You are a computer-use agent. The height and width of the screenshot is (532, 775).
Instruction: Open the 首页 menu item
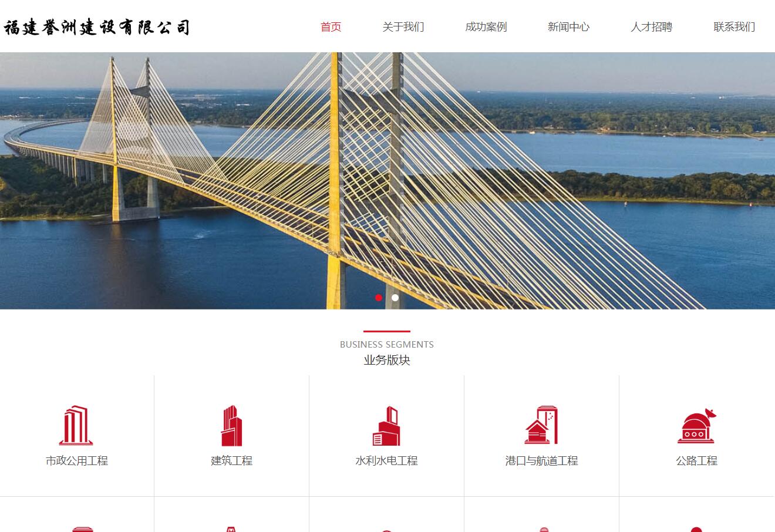331,26
